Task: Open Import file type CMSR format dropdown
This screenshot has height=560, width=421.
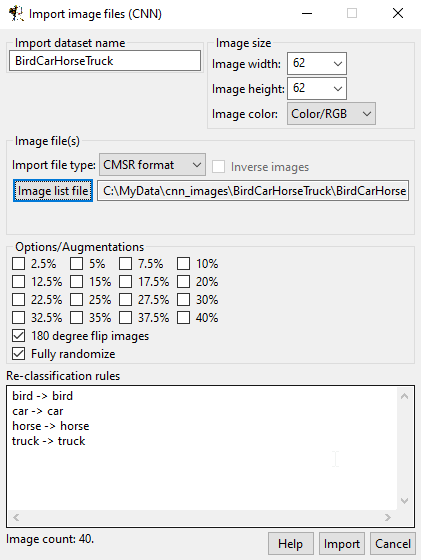Action: [x=152, y=165]
